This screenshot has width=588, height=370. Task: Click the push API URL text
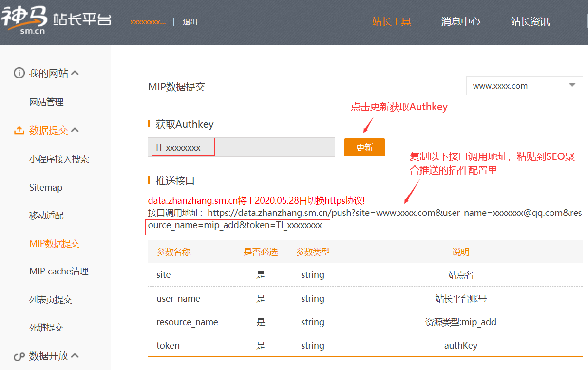[365, 219]
